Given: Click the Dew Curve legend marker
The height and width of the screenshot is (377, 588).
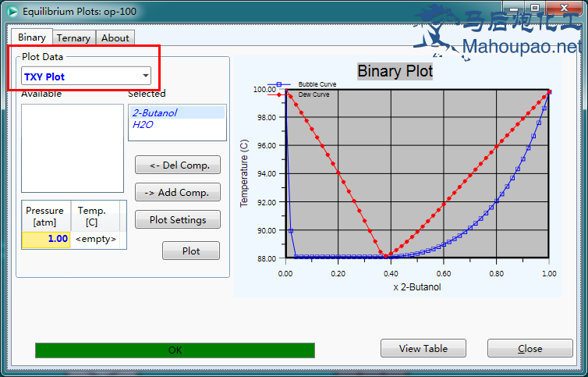Looking at the screenshot, I should click(x=279, y=94).
